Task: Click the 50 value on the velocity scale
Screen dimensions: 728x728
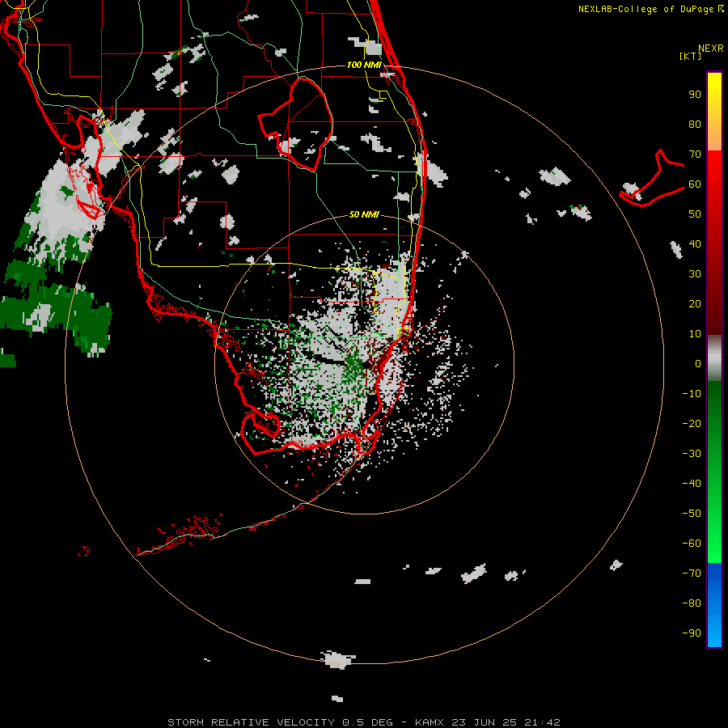Action: (695, 214)
